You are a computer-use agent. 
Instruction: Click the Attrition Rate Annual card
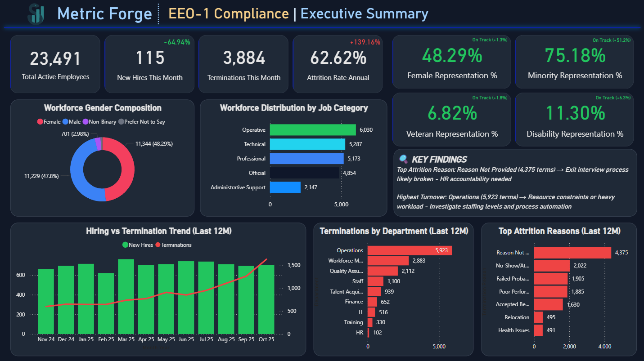pos(338,64)
